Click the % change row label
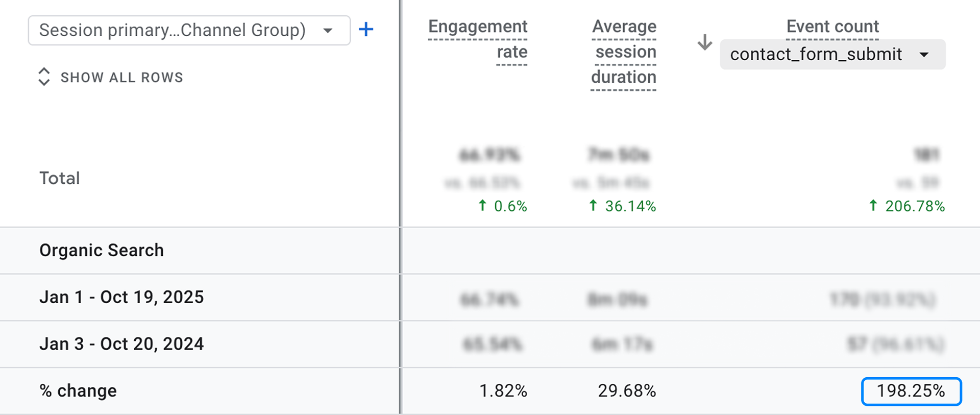The width and height of the screenshot is (980, 415). [78, 391]
